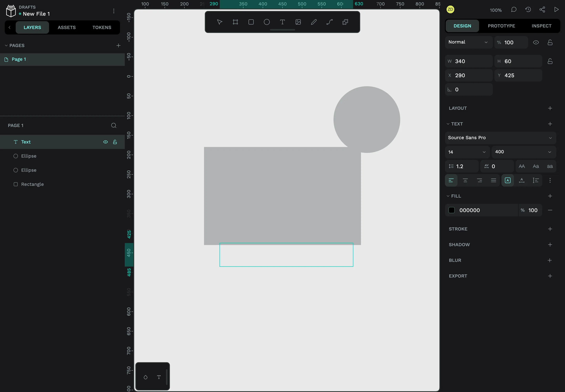
Task: Click the share icon
Action: pyautogui.click(x=542, y=10)
